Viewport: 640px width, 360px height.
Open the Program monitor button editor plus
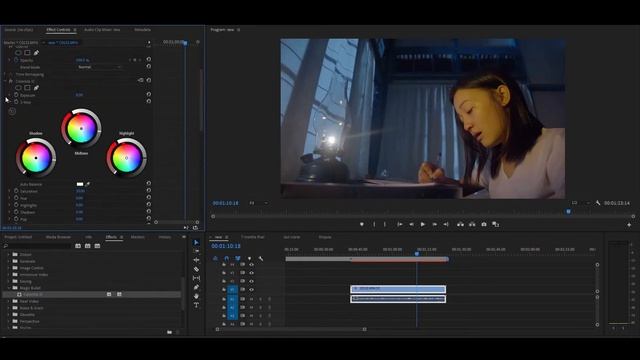pyautogui.click(x=629, y=224)
